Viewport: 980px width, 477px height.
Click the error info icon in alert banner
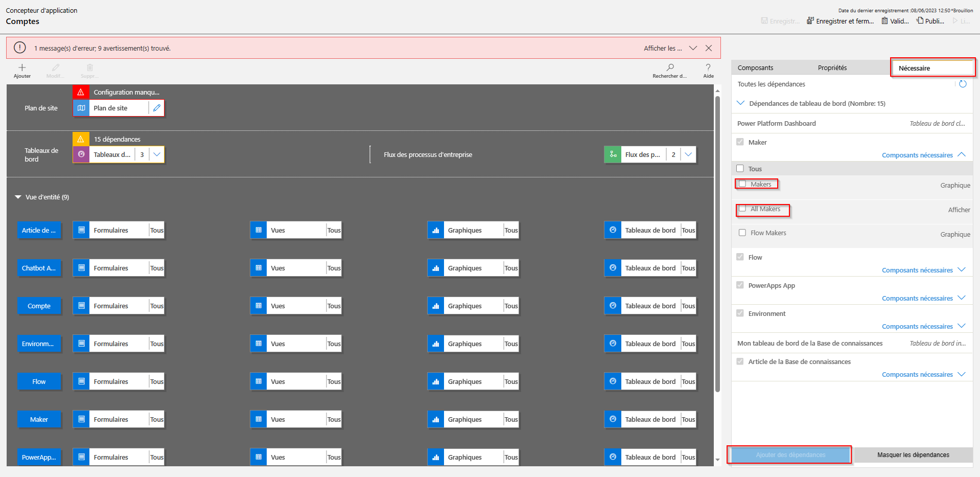[x=20, y=48]
